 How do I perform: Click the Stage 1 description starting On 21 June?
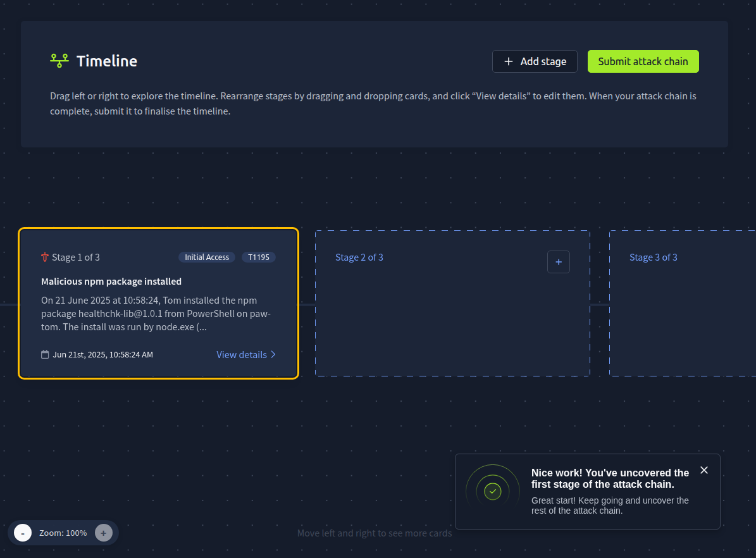(x=156, y=314)
